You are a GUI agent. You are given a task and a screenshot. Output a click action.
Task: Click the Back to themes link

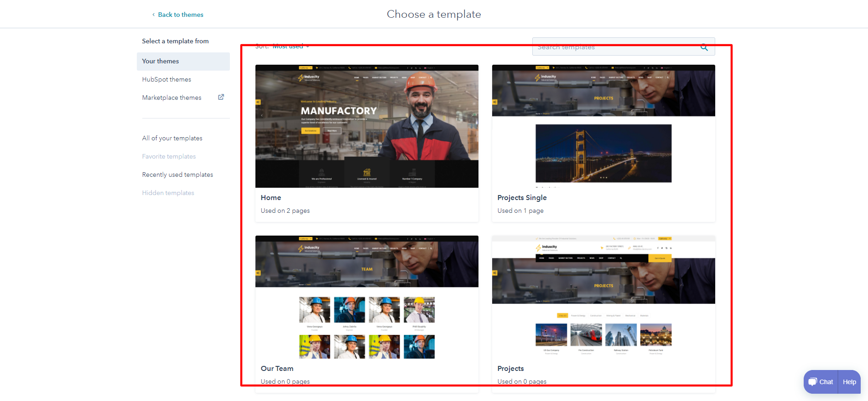pos(178,15)
